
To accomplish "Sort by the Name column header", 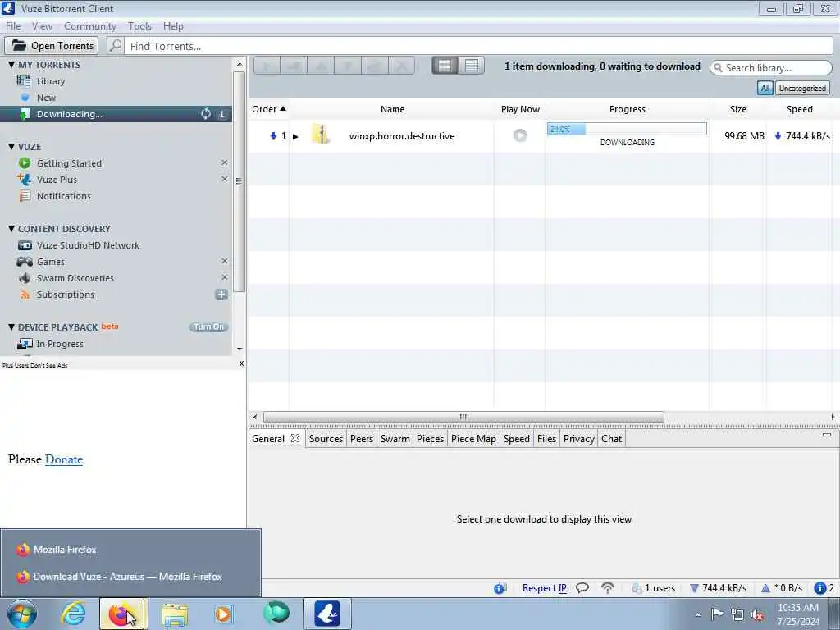I will [392, 109].
